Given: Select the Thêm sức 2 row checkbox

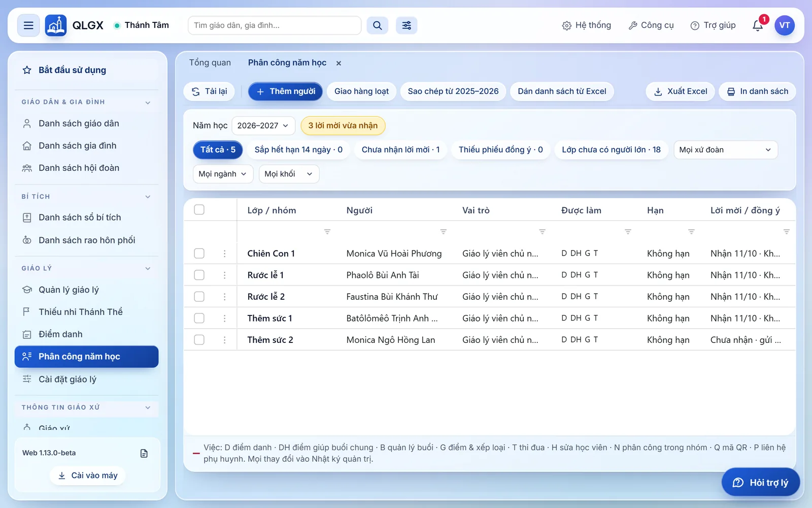Looking at the screenshot, I should pos(199,340).
